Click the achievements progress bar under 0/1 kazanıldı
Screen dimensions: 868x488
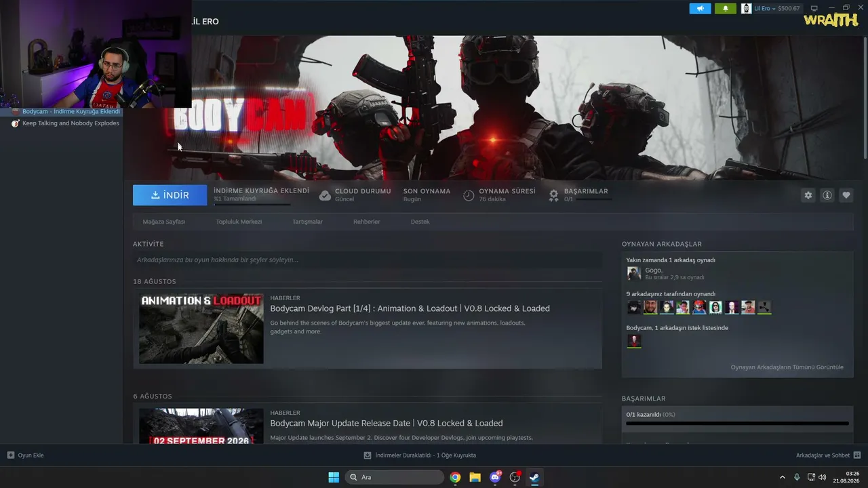pos(737,423)
